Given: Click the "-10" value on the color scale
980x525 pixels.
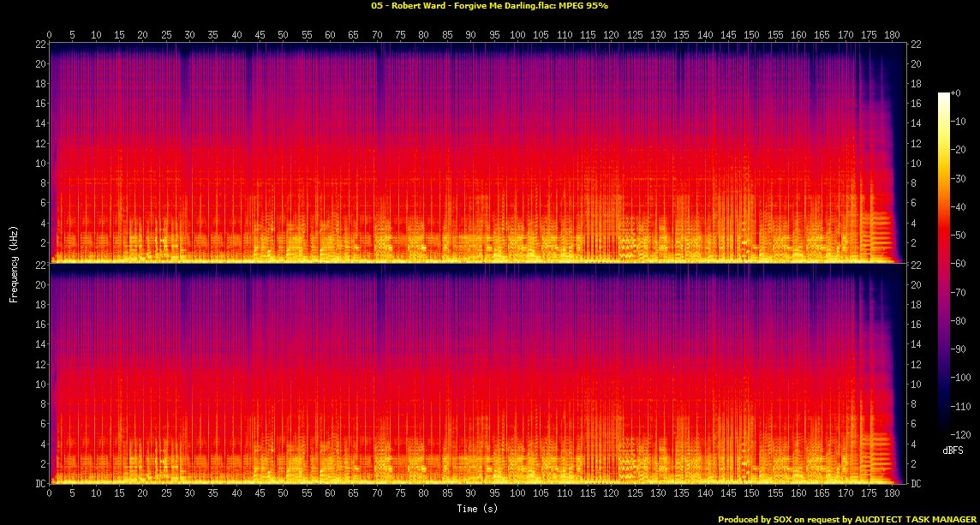Looking at the screenshot, I should point(959,122).
